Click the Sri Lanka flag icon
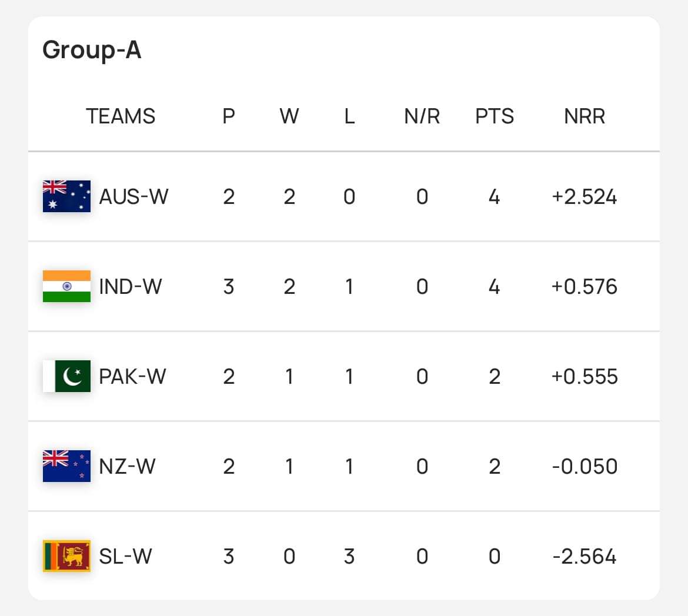The image size is (688, 616). [66, 556]
